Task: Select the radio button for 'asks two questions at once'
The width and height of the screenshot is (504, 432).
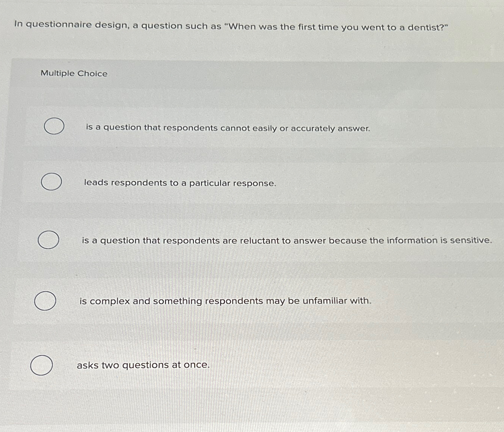Action: coord(42,364)
